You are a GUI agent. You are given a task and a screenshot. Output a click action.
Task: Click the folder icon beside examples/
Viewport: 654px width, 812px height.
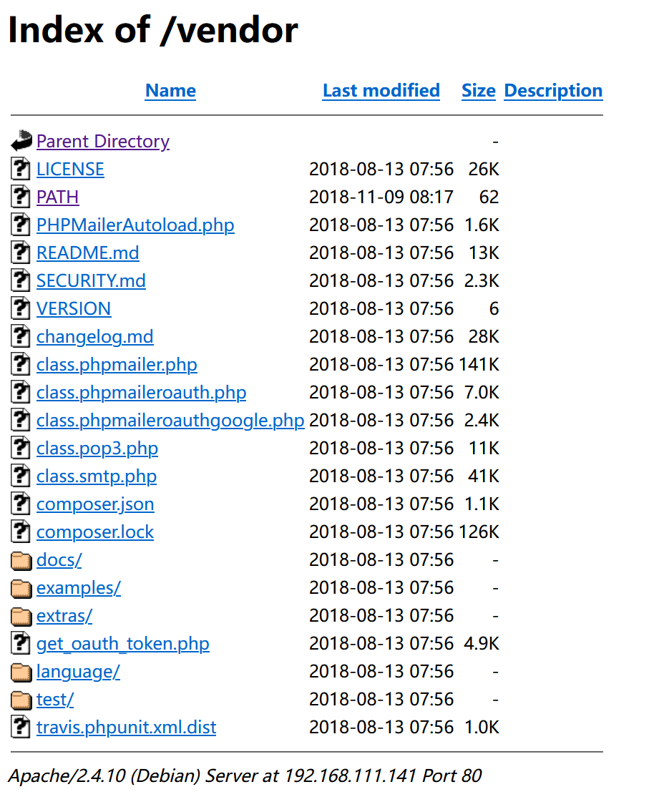[21, 588]
